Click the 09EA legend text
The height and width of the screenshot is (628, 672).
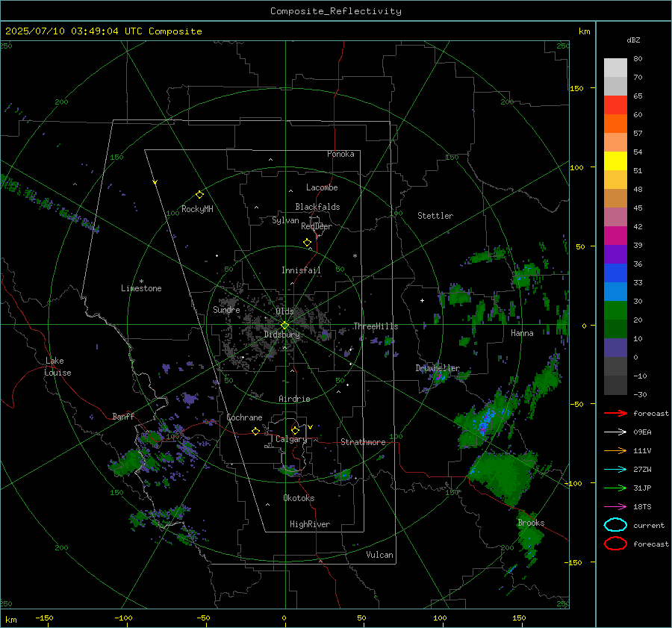tap(642, 432)
